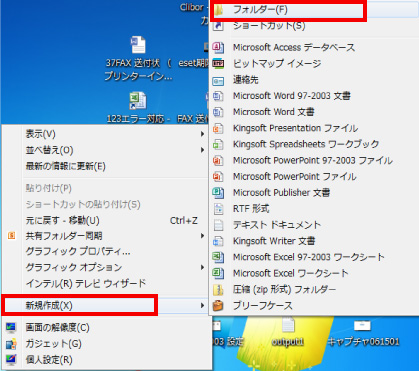Click the 連絡先 contact icon
The image size is (419, 371).
(218, 80)
